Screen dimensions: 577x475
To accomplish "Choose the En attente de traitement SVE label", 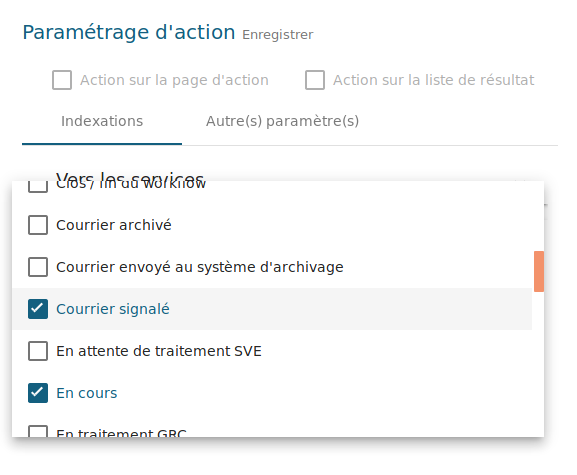I will click(159, 351).
